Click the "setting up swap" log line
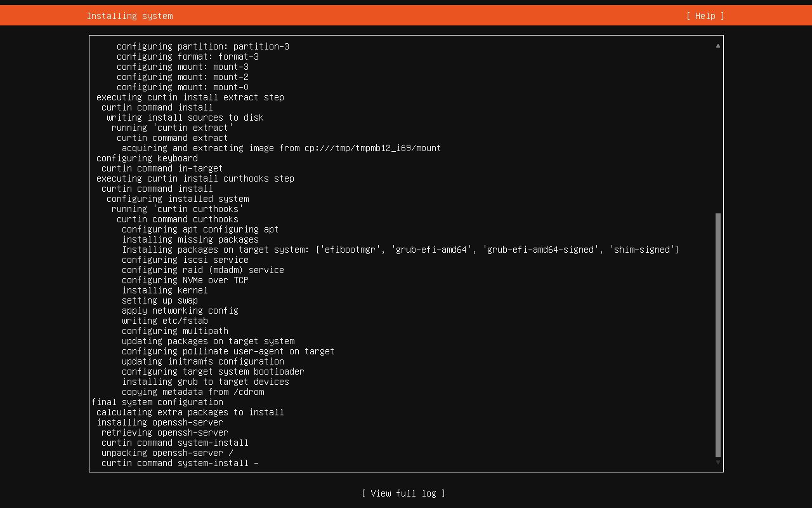This screenshot has width=812, height=508. point(160,300)
